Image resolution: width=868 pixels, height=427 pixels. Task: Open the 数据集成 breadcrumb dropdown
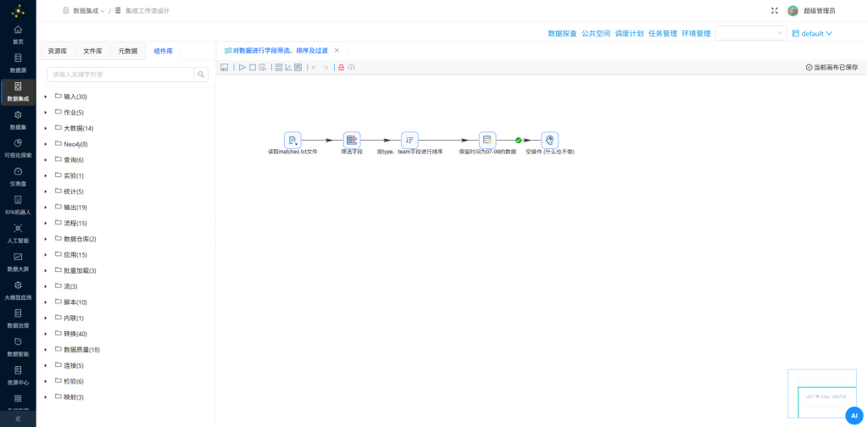click(x=88, y=10)
